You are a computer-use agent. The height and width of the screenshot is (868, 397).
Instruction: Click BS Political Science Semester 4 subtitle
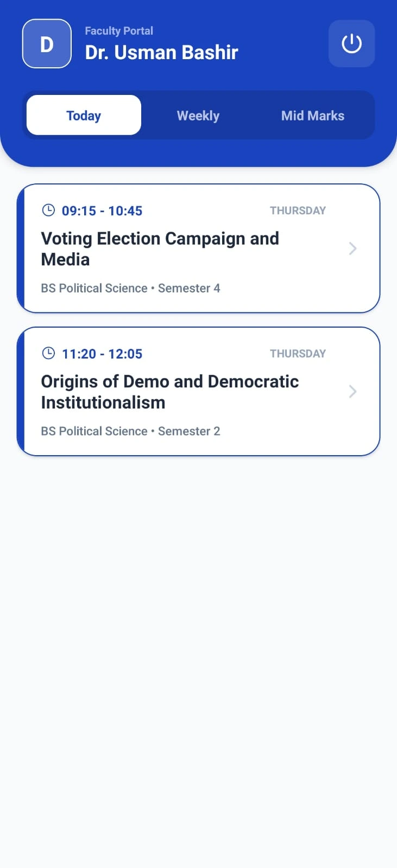coord(131,288)
